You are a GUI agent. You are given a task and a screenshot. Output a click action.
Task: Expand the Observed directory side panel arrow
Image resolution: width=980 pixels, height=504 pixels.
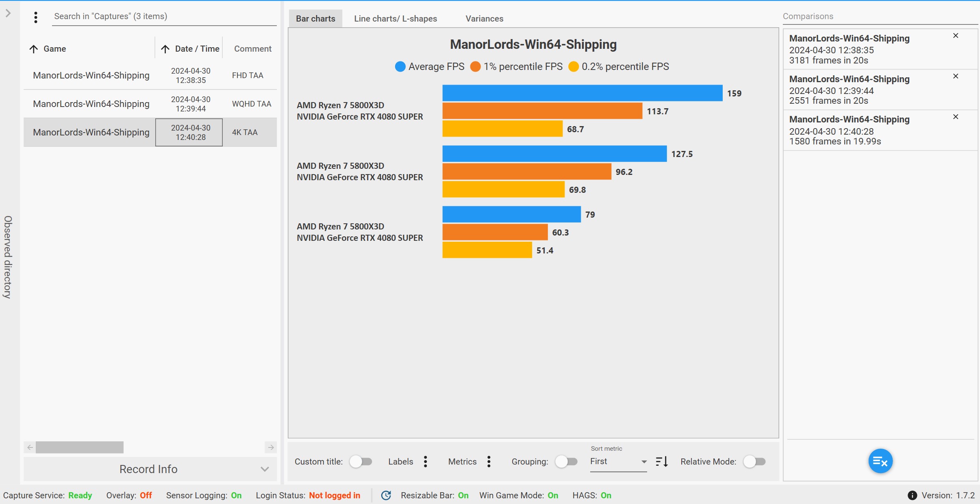click(x=8, y=13)
